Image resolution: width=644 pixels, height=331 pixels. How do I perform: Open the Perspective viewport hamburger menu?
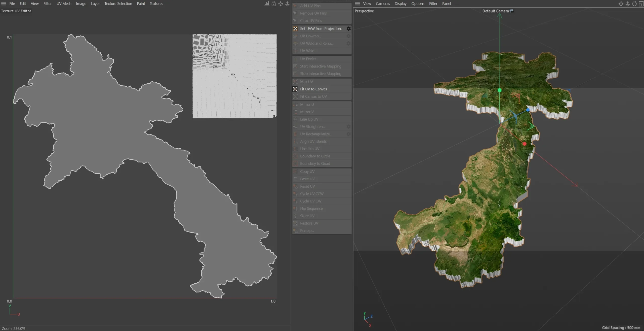357,4
